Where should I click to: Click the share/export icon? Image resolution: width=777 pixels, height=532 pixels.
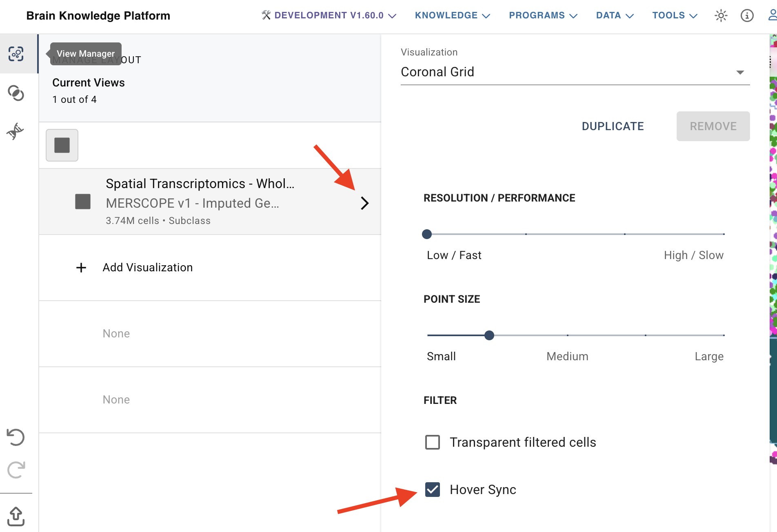tap(16, 516)
